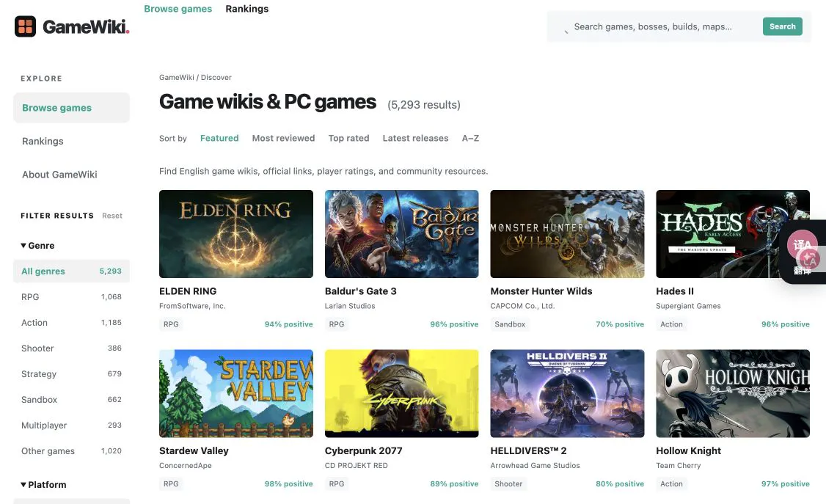Open About GameWiki in sidebar
This screenshot has height=504, width=826.
point(59,175)
